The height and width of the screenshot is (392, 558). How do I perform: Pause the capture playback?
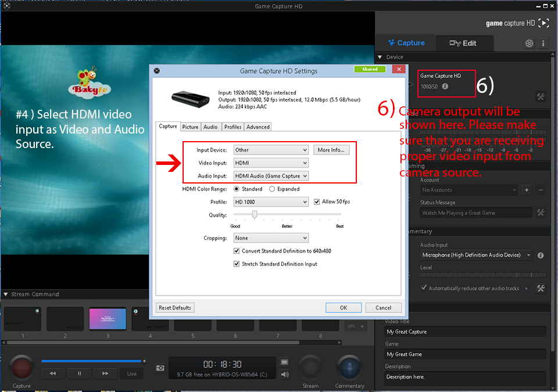coord(79,373)
